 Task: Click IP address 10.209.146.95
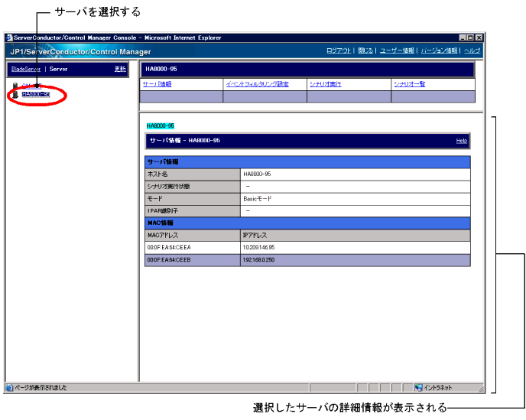(x=258, y=248)
